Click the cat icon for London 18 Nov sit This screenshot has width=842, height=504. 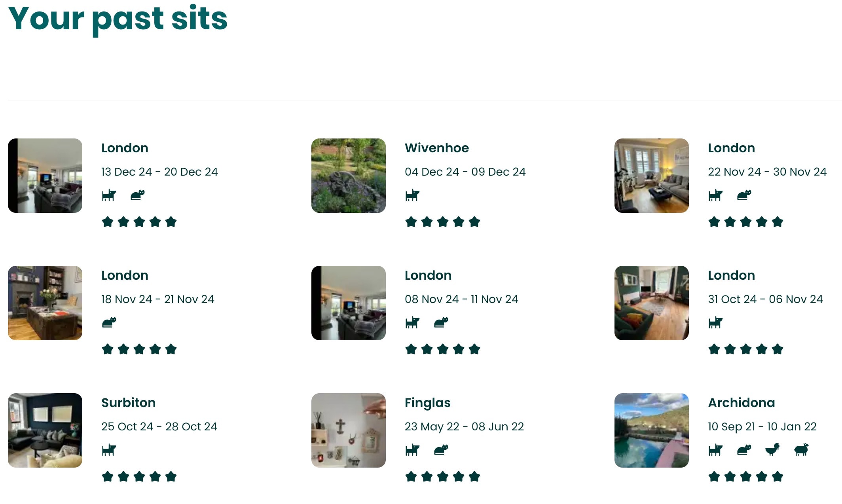[109, 323]
